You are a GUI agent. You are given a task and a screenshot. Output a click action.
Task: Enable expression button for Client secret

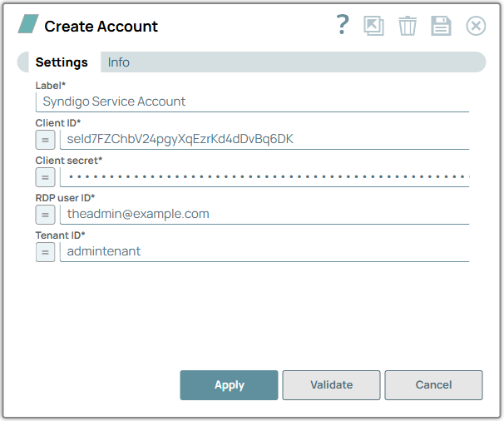tap(46, 176)
